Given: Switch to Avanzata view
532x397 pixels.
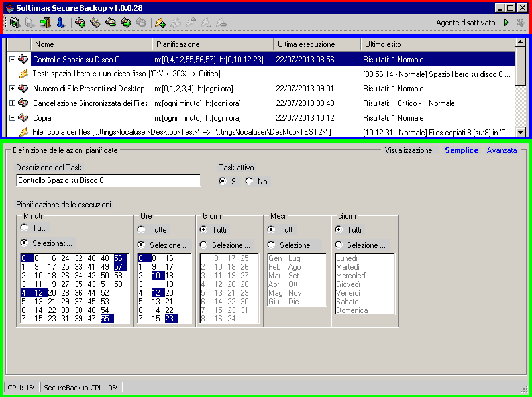Looking at the screenshot, I should 502,150.
